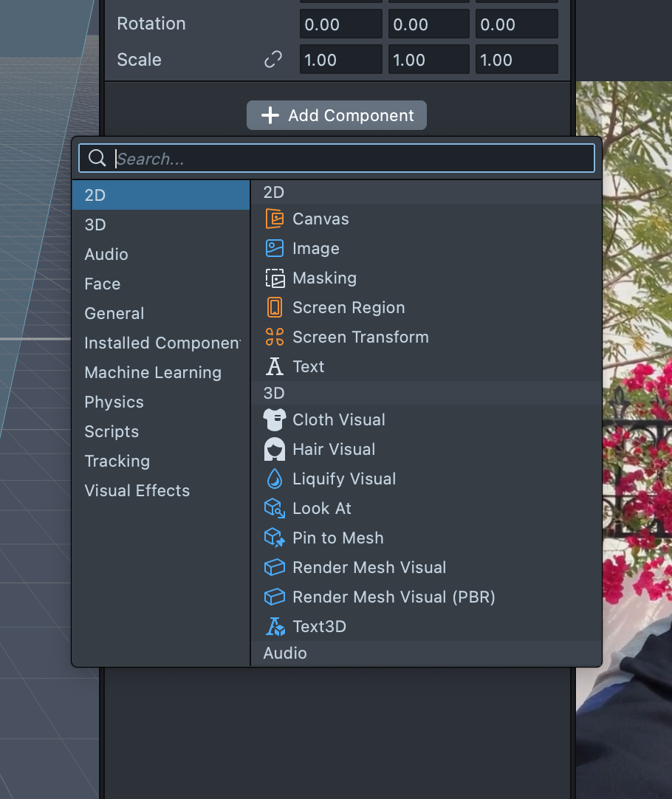Screen dimensions: 672x799
Task: Click the Screen Region icon
Action: [275, 307]
